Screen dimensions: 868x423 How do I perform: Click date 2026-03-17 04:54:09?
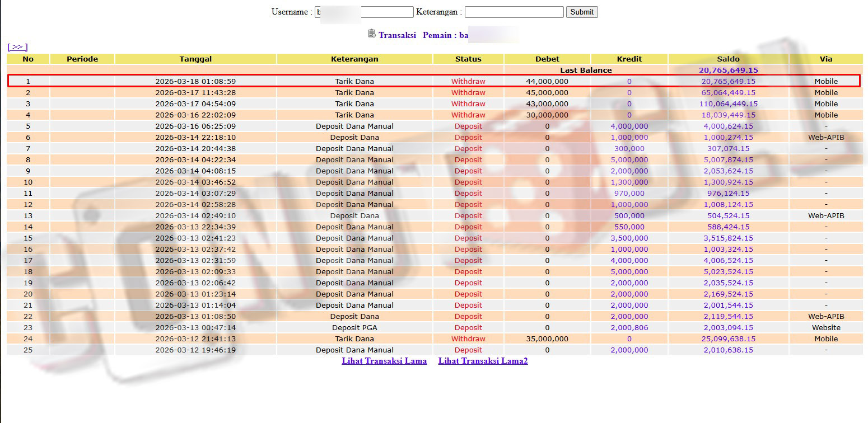(x=195, y=104)
